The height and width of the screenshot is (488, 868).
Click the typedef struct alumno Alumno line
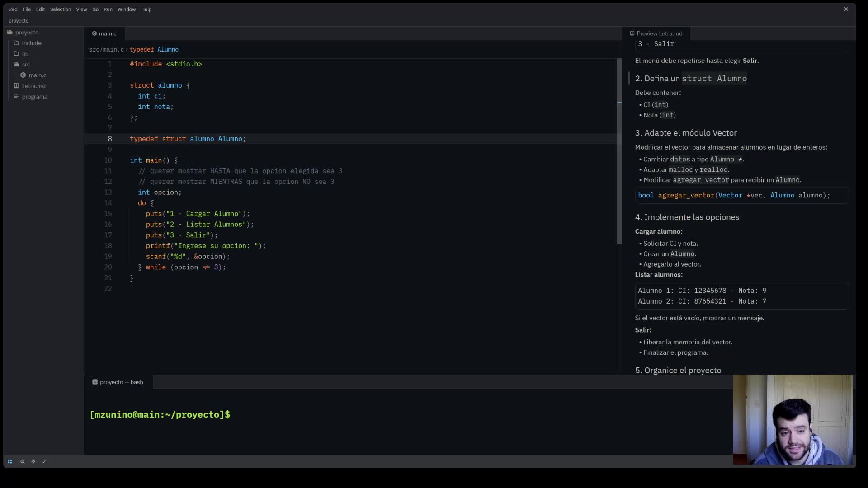(188, 139)
